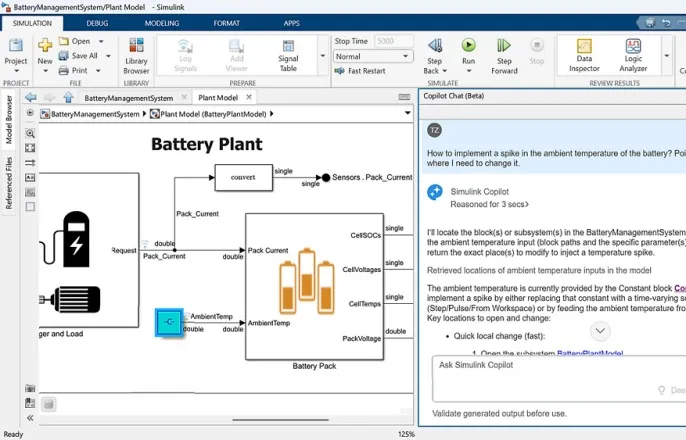The image size is (686, 440).
Task: Expand the Open dropdown arrow
Action: pyautogui.click(x=101, y=41)
